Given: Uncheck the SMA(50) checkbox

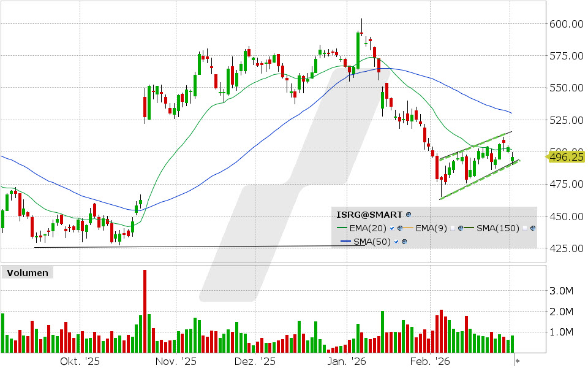Looking at the screenshot, I should [x=396, y=242].
